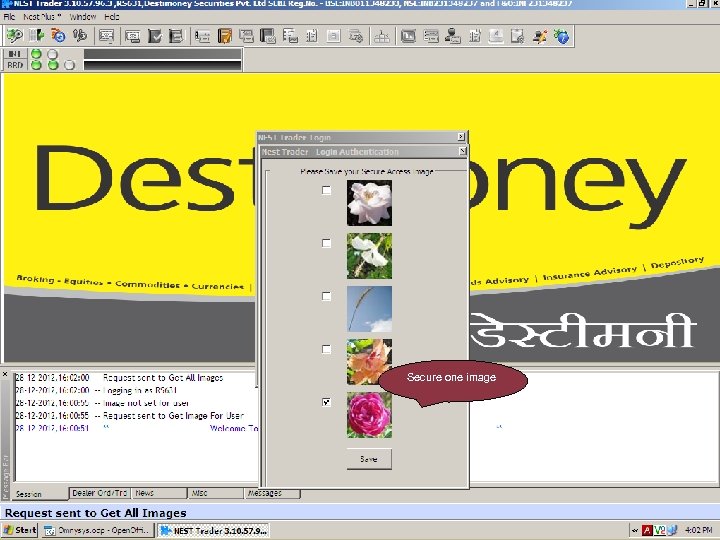The height and width of the screenshot is (540, 720).
Task: Click the blue globe help toolbar icon
Action: [x=561, y=36]
